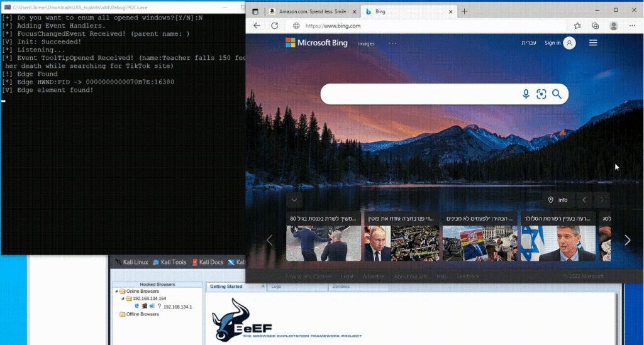The height and width of the screenshot is (345, 644).
Task: Open Kali Docs bookmark in back browser
Action: coord(208,262)
